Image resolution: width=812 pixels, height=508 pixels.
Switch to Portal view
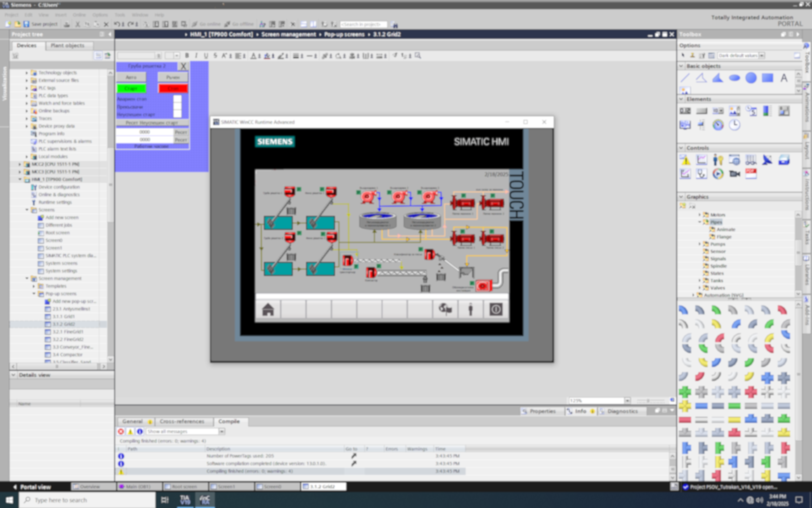coord(32,487)
